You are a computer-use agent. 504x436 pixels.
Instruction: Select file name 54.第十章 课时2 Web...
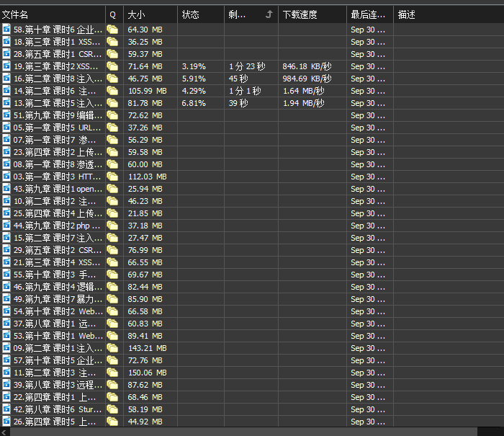tap(58, 311)
